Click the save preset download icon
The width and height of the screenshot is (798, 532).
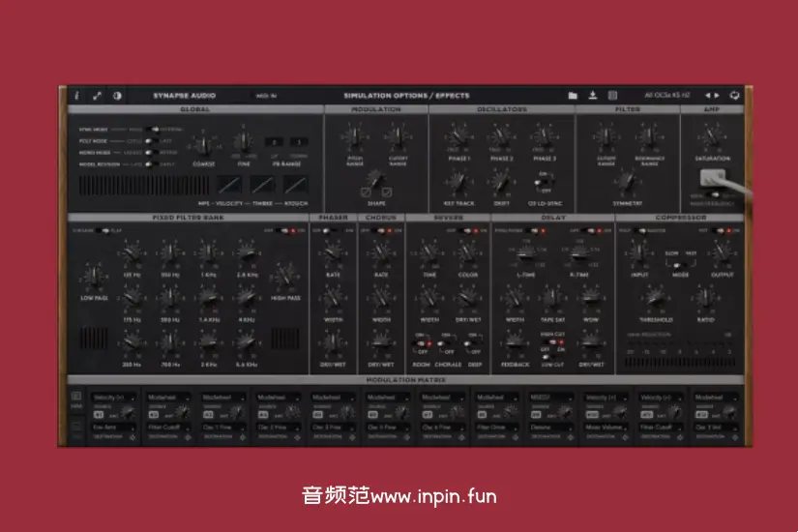(x=592, y=95)
